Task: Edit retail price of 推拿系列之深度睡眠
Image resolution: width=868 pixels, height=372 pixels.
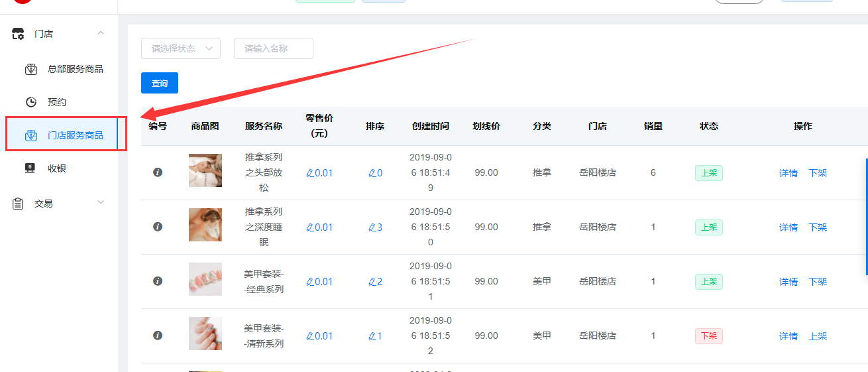Action: [319, 227]
